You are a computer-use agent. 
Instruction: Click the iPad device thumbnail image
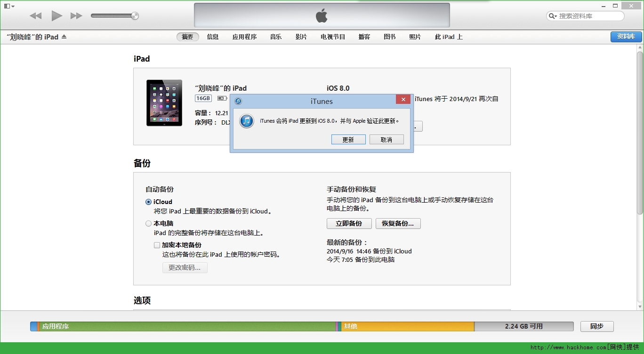pos(164,102)
